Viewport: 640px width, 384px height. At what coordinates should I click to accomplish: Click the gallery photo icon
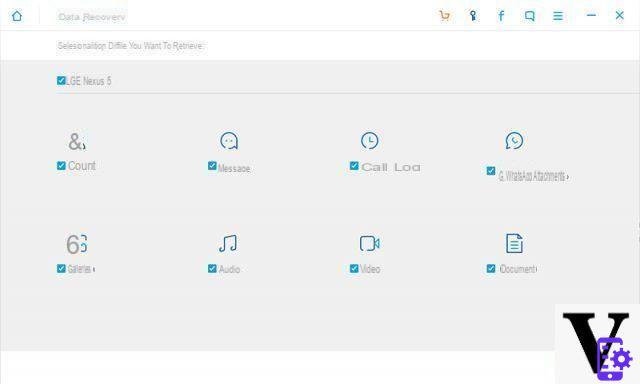pyautogui.click(x=77, y=244)
